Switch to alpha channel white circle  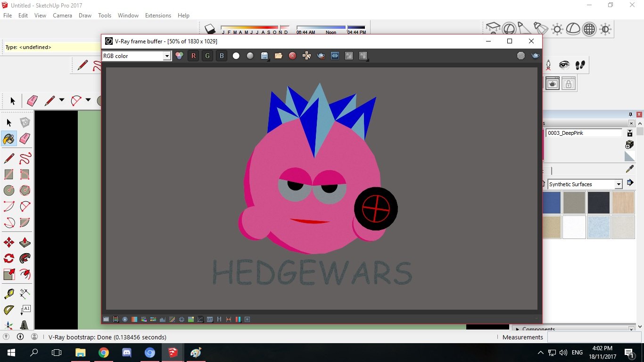click(236, 56)
